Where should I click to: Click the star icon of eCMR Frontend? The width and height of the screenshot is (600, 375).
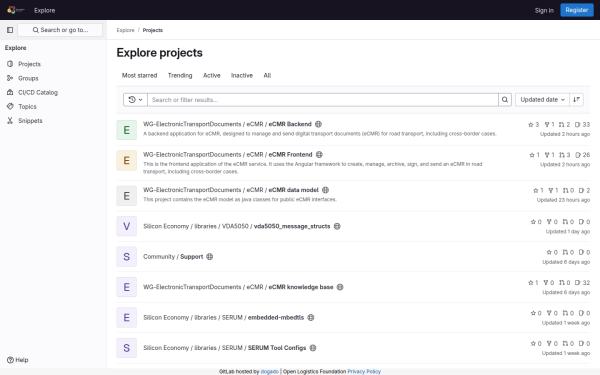(532, 155)
